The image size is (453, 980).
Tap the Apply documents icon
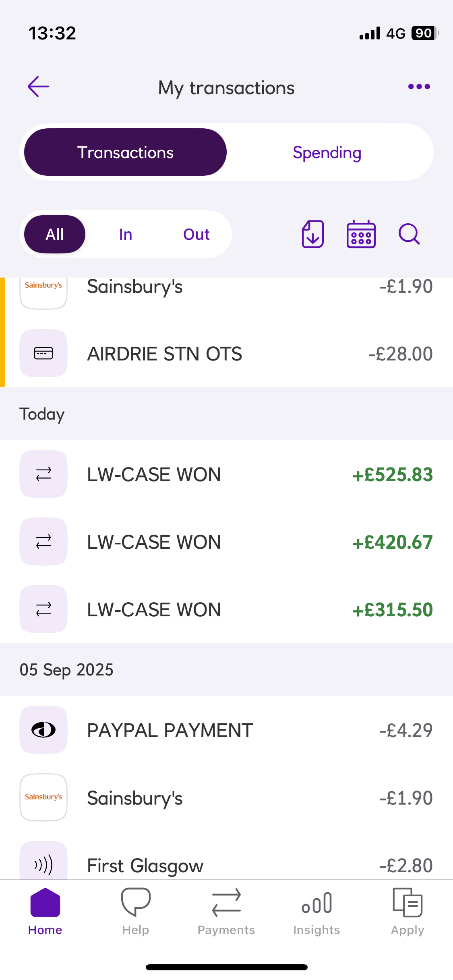(x=407, y=902)
